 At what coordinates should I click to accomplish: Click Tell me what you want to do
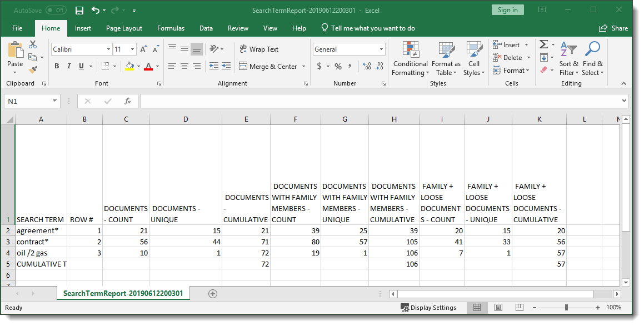368,28
